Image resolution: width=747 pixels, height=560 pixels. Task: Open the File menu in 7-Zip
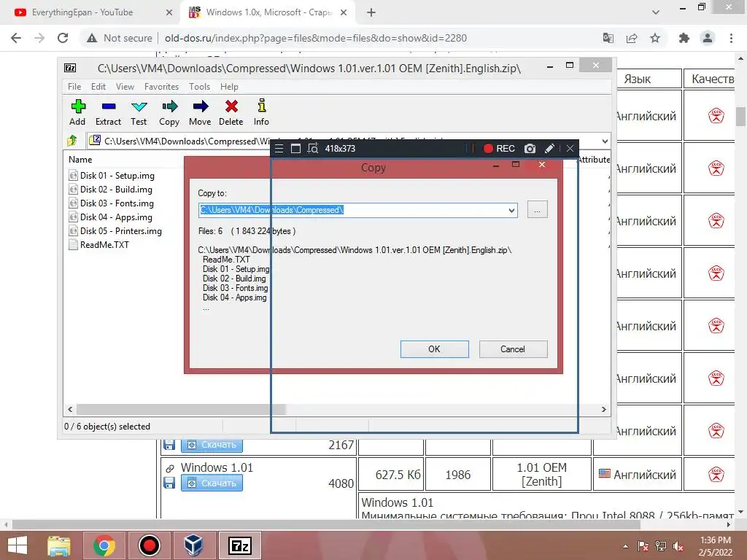74,87
